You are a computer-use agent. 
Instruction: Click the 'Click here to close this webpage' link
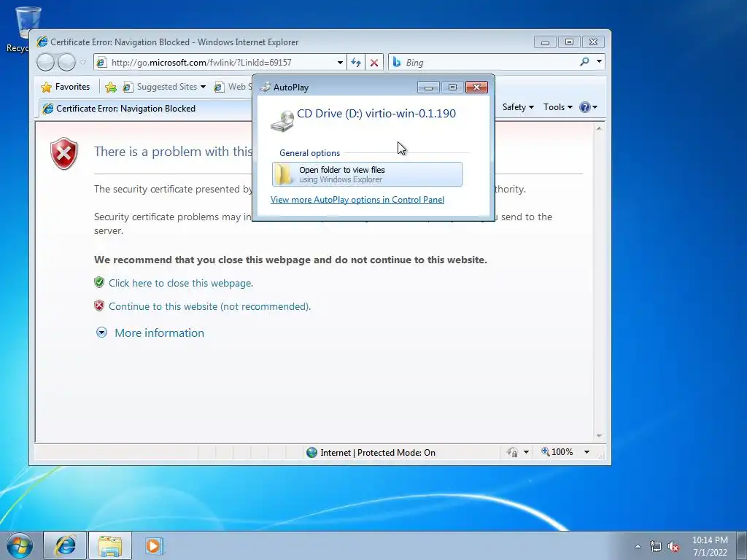181,284
